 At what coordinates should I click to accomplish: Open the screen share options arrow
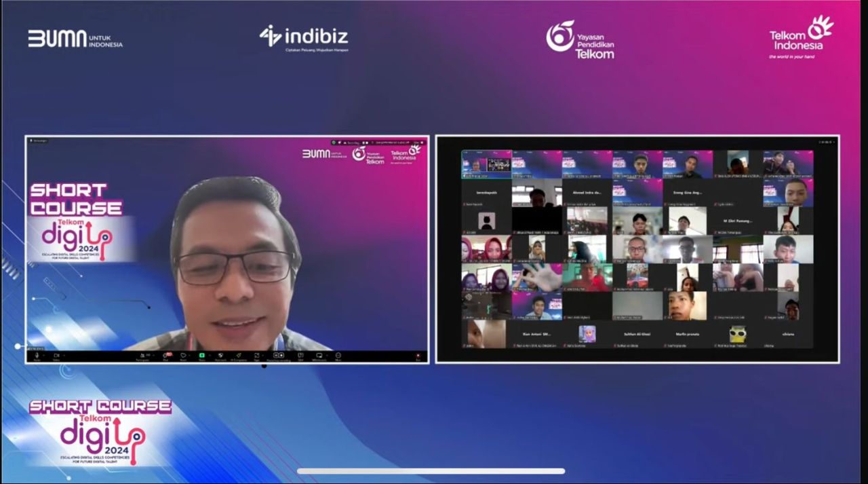(210, 355)
